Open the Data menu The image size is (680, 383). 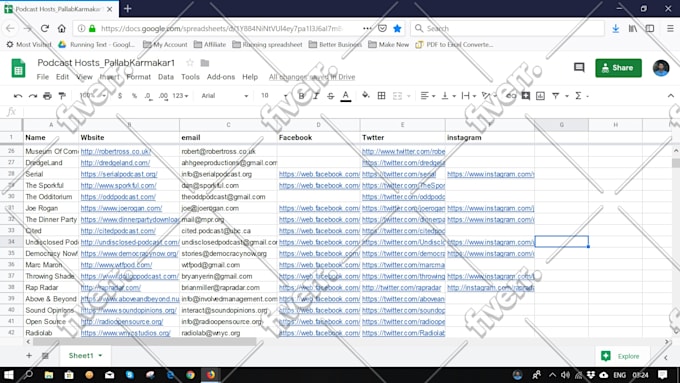(166, 77)
